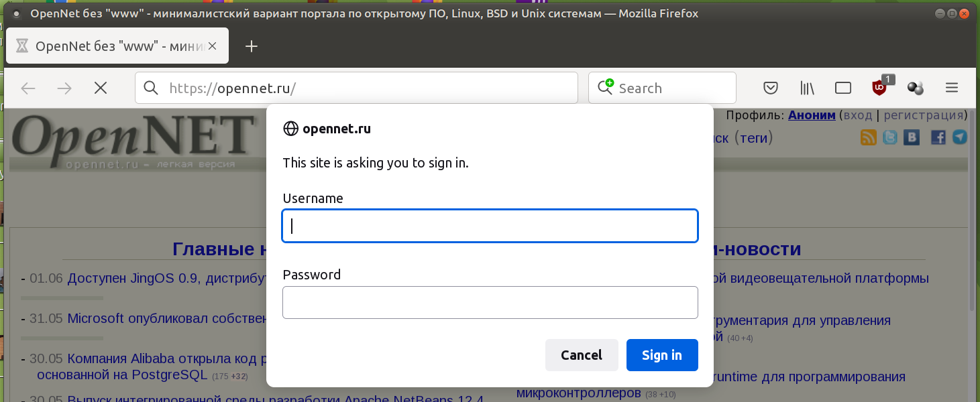Show the sidebars panel
Image resolution: width=980 pixels, height=402 pixels.
(842, 88)
